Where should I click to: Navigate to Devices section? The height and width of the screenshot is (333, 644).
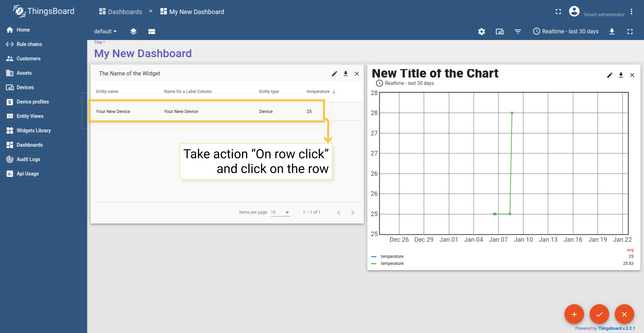pyautogui.click(x=44, y=87)
